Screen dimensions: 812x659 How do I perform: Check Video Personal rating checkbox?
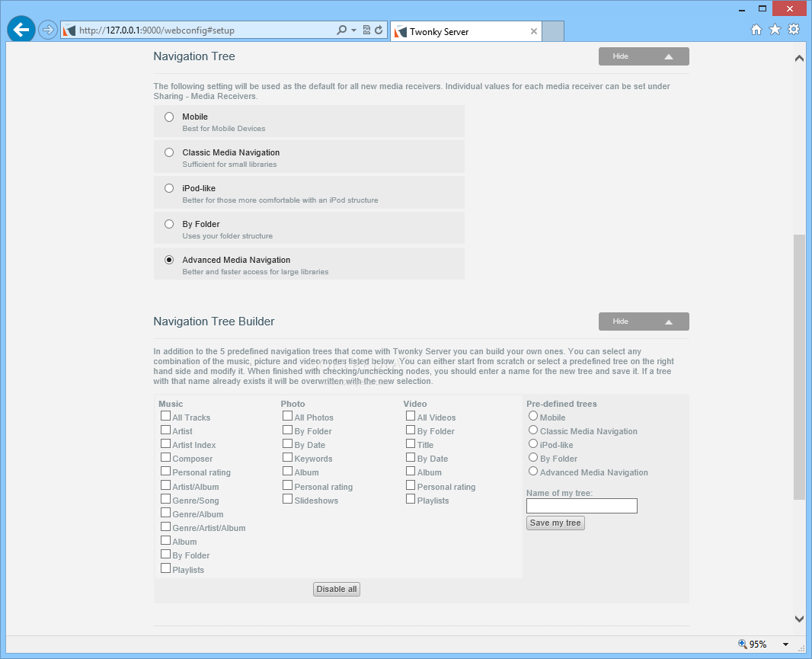(411, 485)
